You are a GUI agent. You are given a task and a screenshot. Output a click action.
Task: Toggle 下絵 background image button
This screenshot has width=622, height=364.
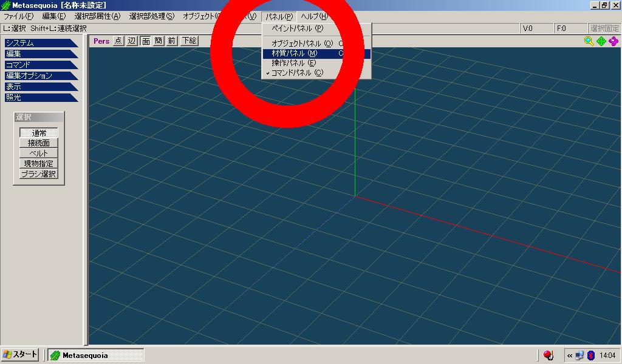(190, 41)
